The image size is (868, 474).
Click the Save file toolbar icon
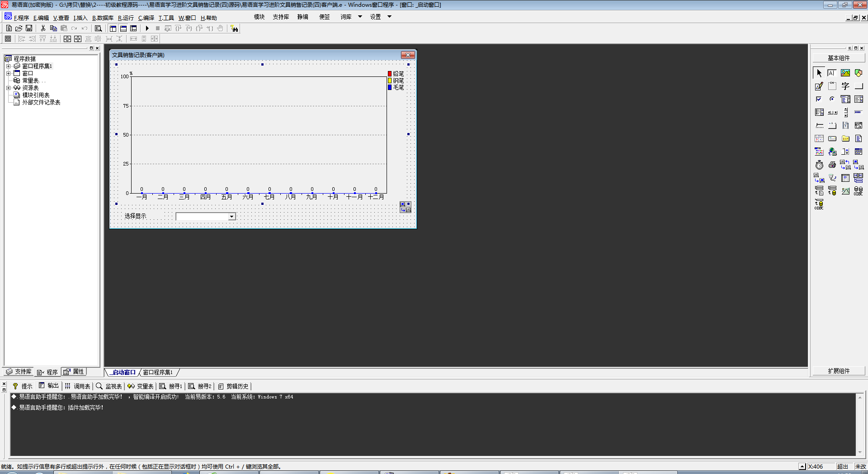click(29, 28)
